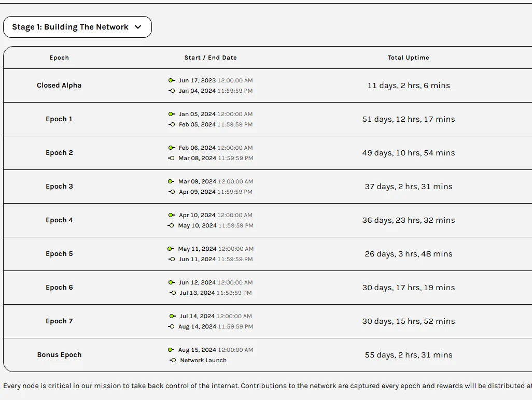Viewport: 532px width, 400px height.
Task: Click the hollow end marker beside Aug 14, 2024
Action: click(x=171, y=326)
